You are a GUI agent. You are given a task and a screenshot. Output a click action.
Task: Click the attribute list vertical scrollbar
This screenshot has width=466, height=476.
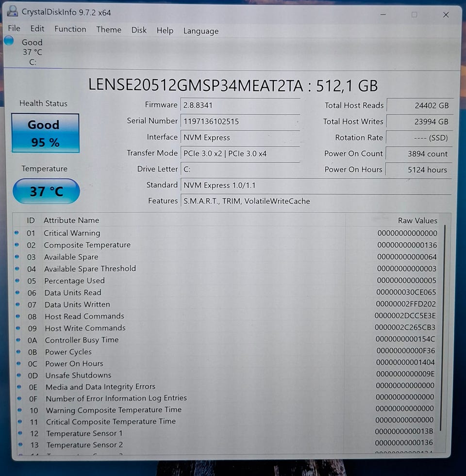442,328
